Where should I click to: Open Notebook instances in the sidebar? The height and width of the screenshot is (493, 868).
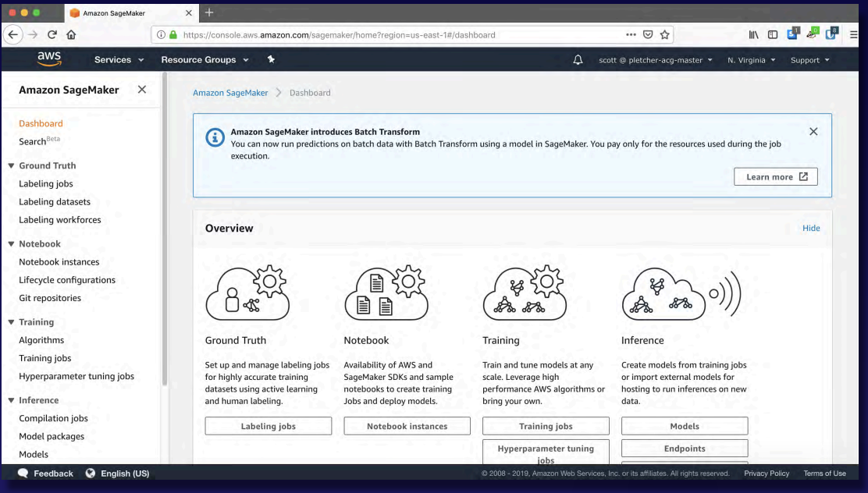[x=59, y=262]
